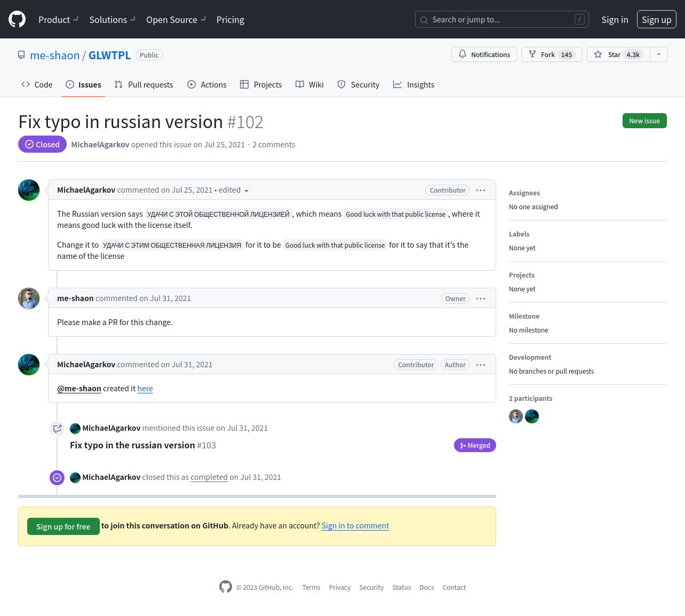Screen dimensions: 685x616
Task: Open three-dot menu on me-shaon's comment
Action: [x=481, y=298]
